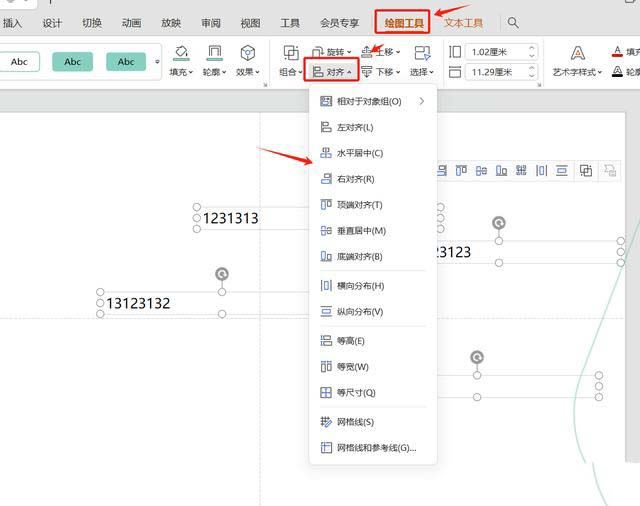This screenshot has width=640, height=506.
Task: Apply 底端对齐 bottom alignment
Action: pyautogui.click(x=359, y=257)
